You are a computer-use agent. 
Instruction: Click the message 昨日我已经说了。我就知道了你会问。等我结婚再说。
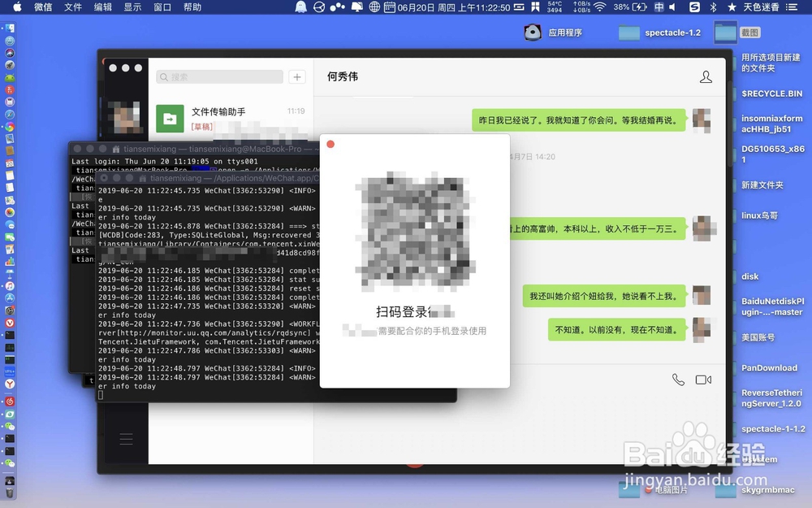click(578, 120)
